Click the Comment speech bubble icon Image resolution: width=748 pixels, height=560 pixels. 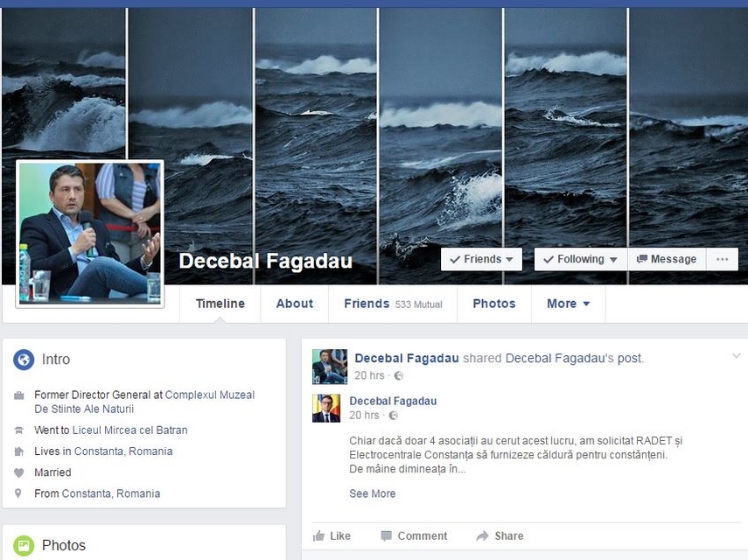(x=387, y=535)
